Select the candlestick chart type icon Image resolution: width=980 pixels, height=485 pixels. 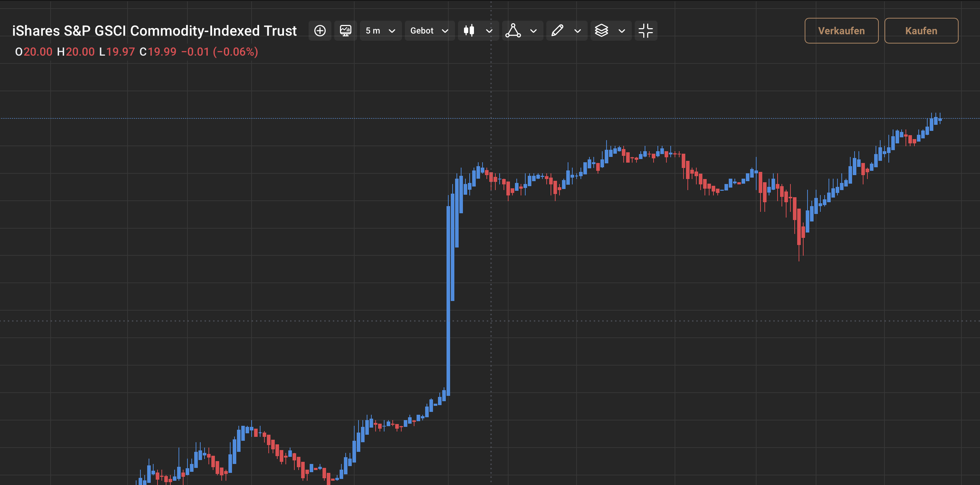click(469, 30)
